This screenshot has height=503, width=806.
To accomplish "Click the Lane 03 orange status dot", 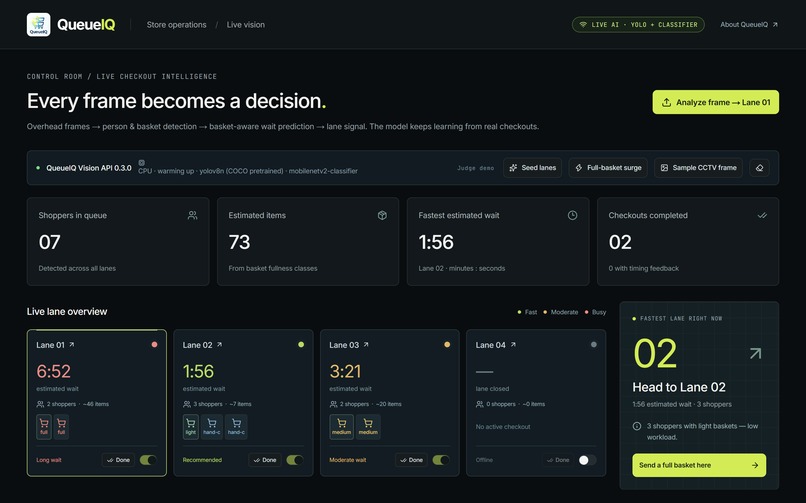I will tap(447, 345).
